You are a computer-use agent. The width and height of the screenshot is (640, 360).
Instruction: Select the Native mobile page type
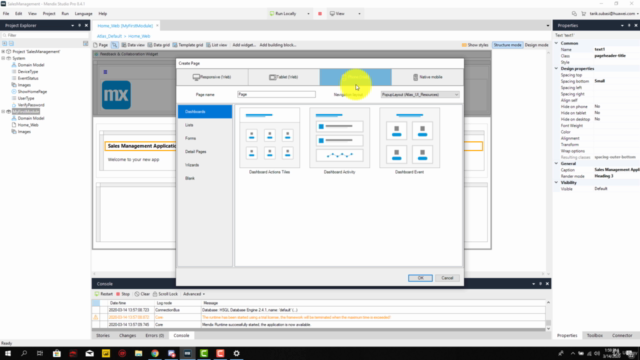(x=427, y=77)
